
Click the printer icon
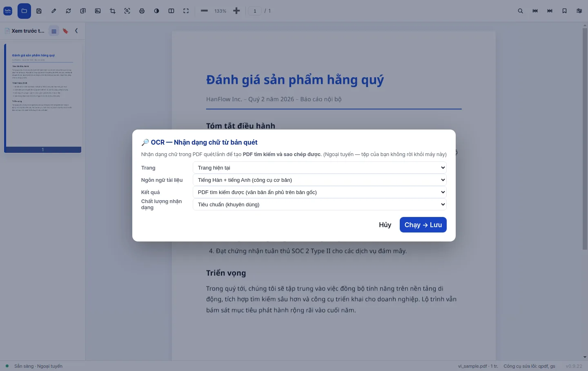142,11
